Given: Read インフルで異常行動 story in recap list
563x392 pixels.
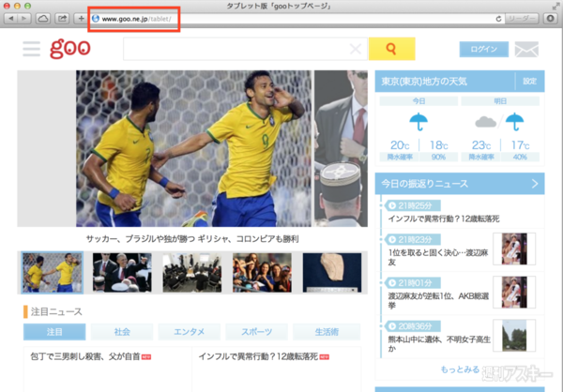Looking at the screenshot, I should [444, 219].
